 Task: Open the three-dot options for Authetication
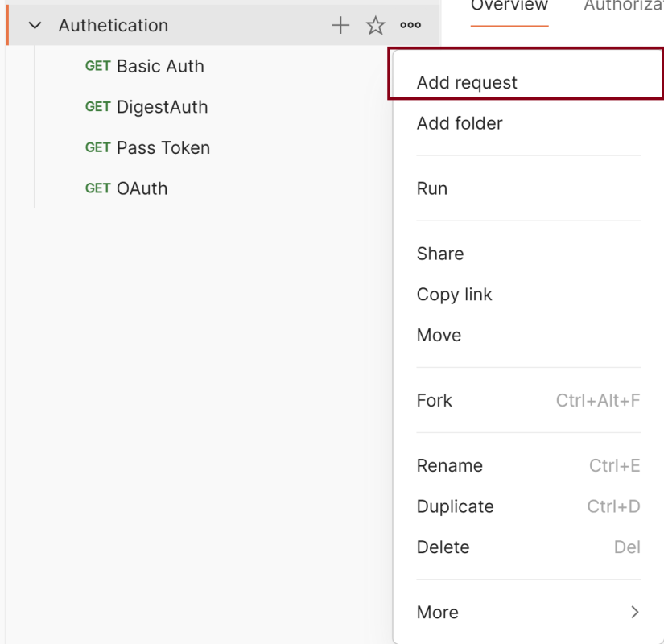pyautogui.click(x=410, y=26)
